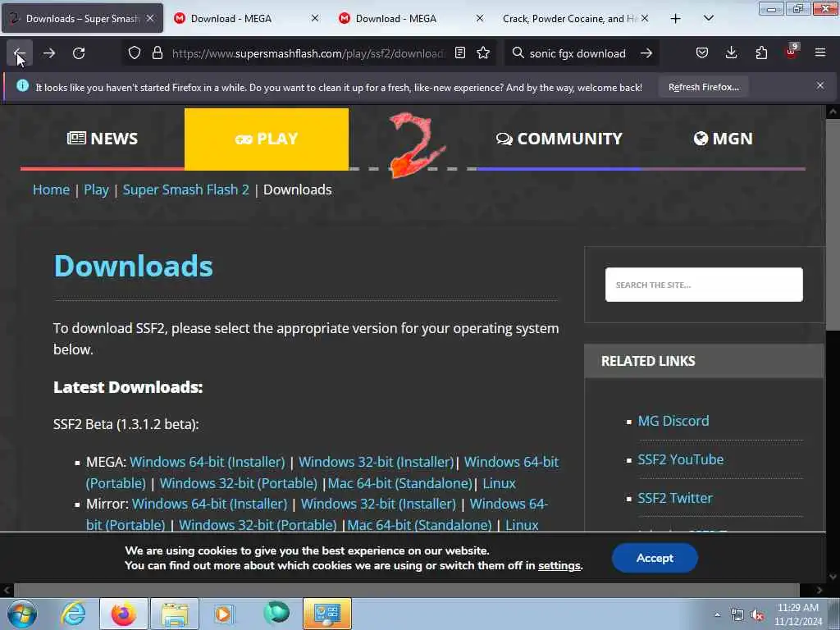Click the site search field
This screenshot has height=630, width=840.
click(x=703, y=285)
